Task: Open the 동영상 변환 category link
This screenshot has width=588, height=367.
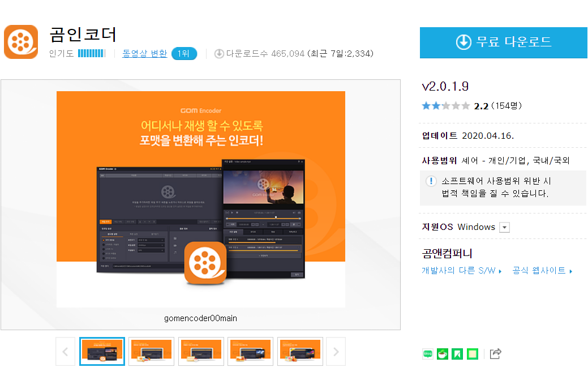Action: point(145,54)
